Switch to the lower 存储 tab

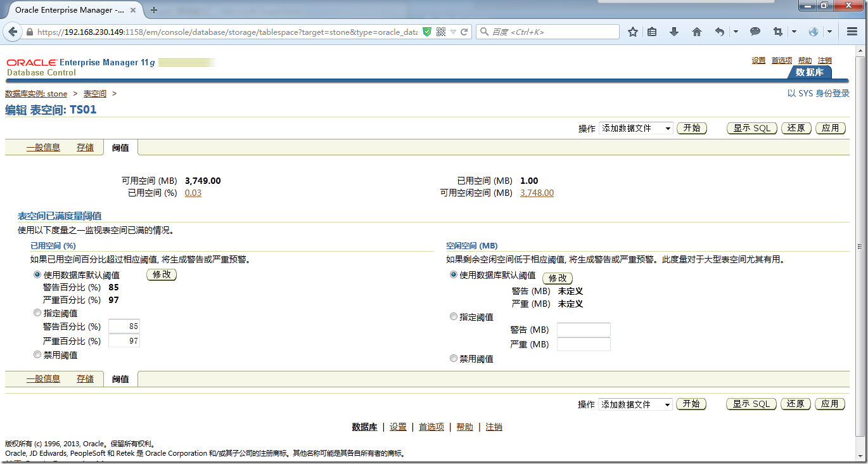85,379
